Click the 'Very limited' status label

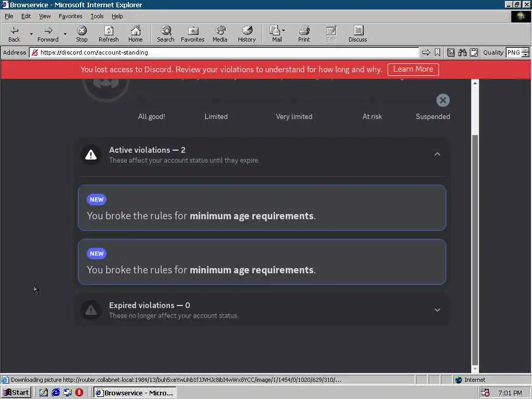294,116
